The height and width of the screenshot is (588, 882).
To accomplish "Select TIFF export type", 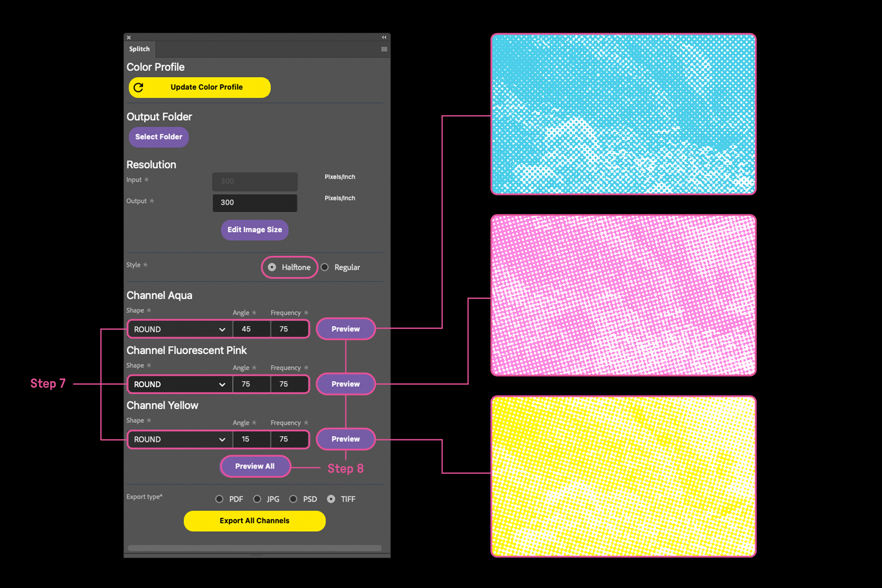I will click(331, 499).
